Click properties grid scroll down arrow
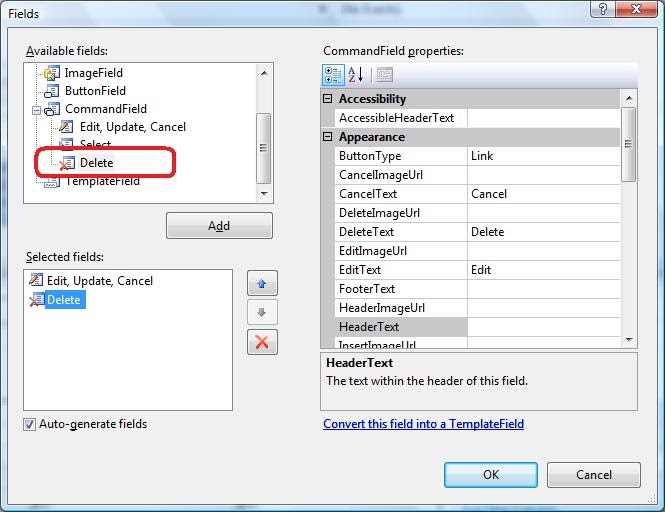Viewport: 665px width, 512px height. click(629, 339)
